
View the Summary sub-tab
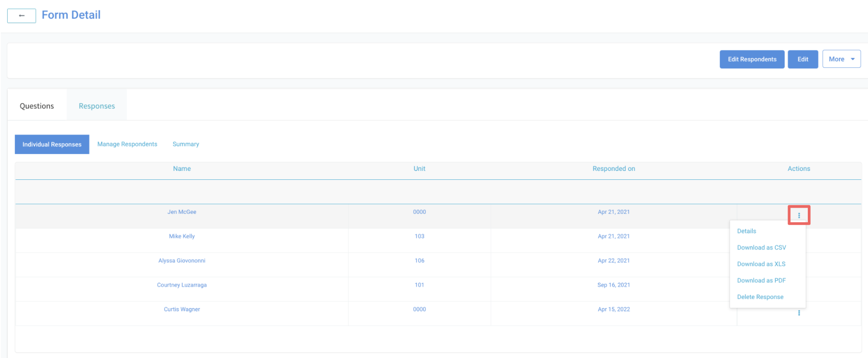coord(185,144)
